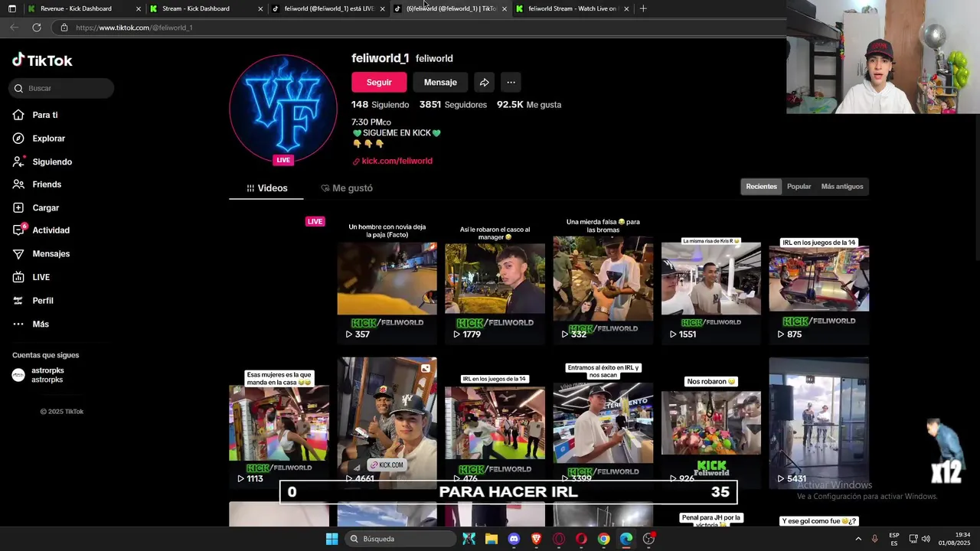Open the LIVE stream tile in the grid
Screen dimensions: 980x551
pyautogui.click(x=279, y=279)
